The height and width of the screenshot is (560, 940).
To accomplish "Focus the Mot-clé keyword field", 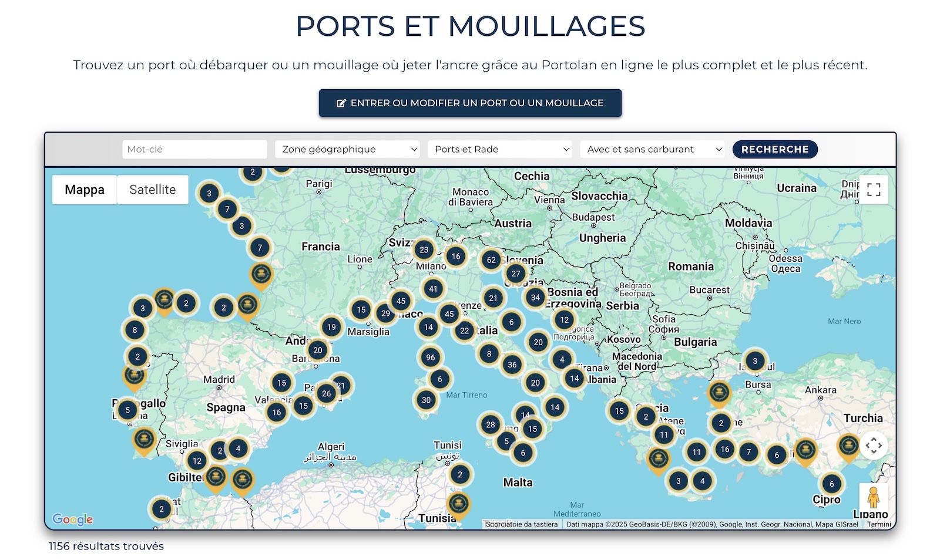I will (x=194, y=149).
